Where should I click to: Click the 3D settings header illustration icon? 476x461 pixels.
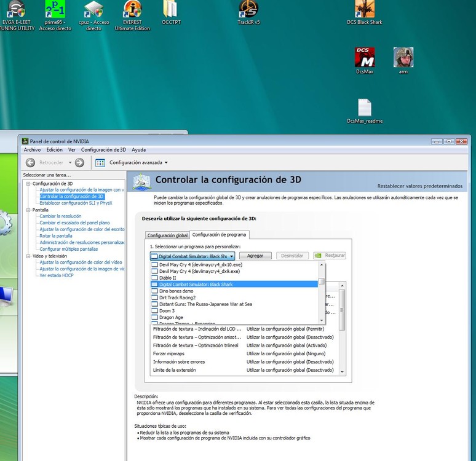(x=141, y=182)
